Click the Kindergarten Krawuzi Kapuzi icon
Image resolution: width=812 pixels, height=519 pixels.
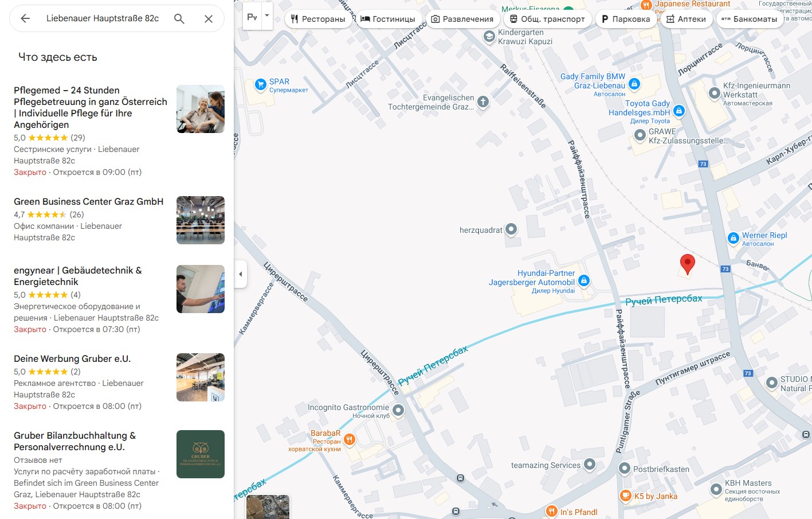(489, 37)
